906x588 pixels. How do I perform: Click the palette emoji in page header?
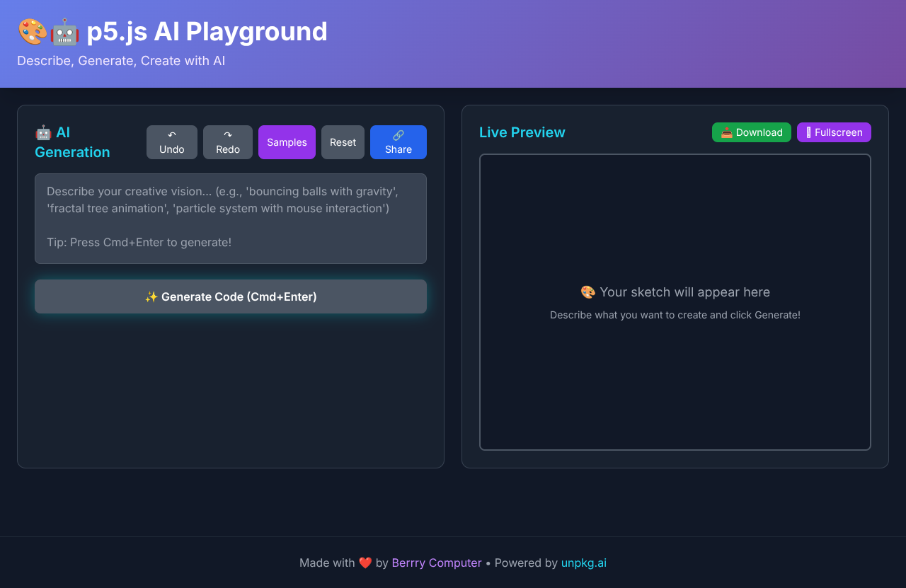pos(32,32)
